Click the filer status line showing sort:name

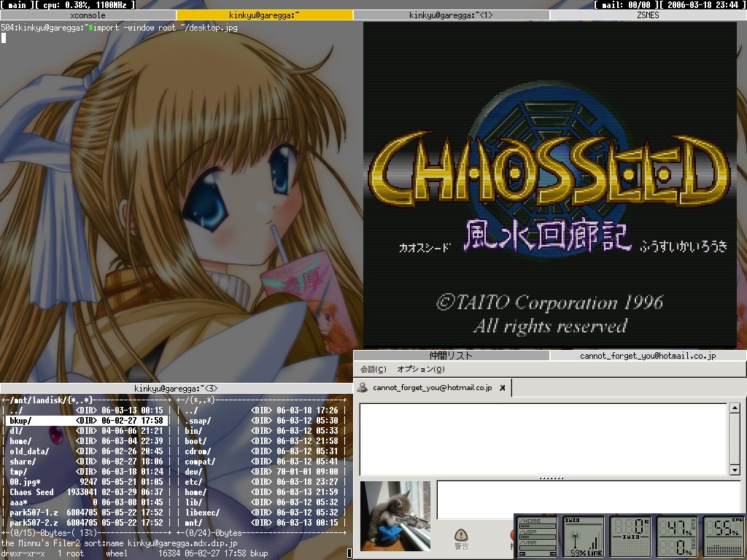click(119, 543)
